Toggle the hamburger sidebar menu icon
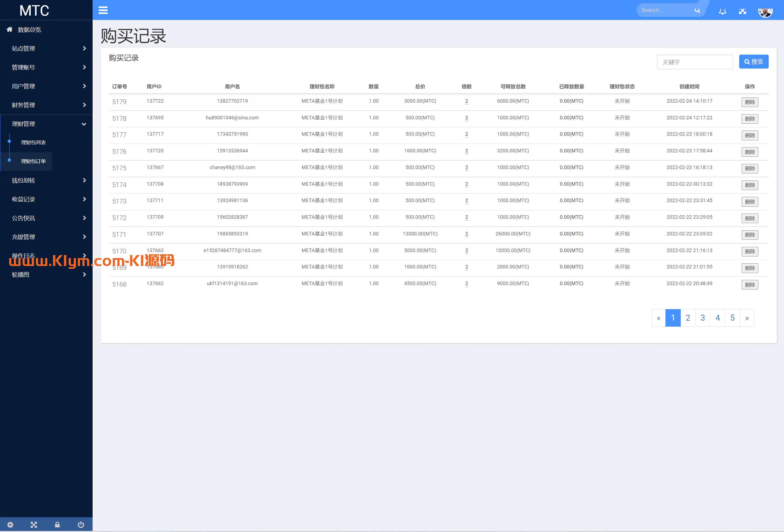Screen dimensions: 784x532 tap(103, 10)
